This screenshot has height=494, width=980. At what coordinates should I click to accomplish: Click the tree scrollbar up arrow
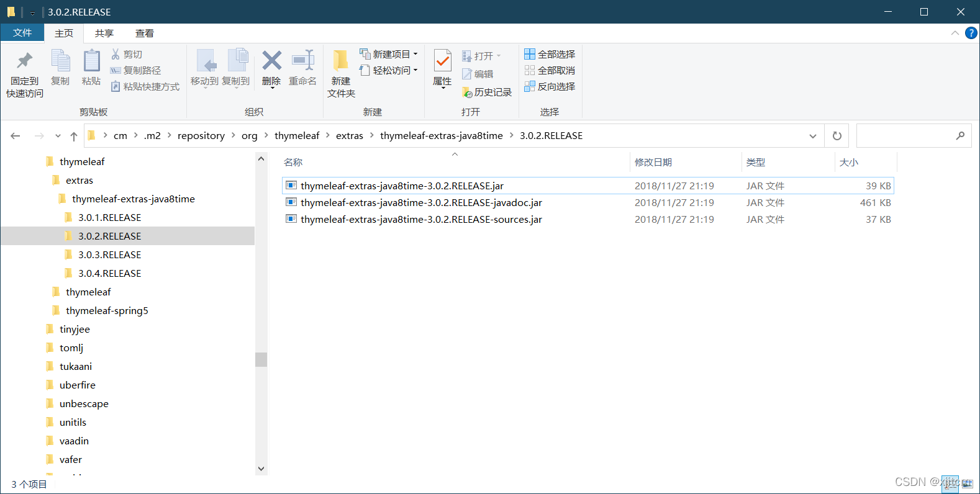tap(261, 159)
